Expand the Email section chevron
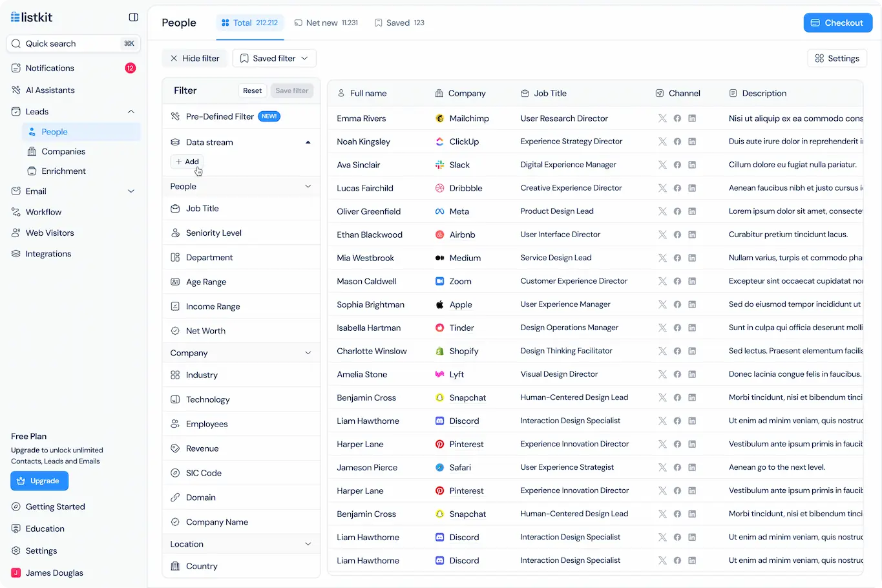The image size is (882, 588). 131,191
